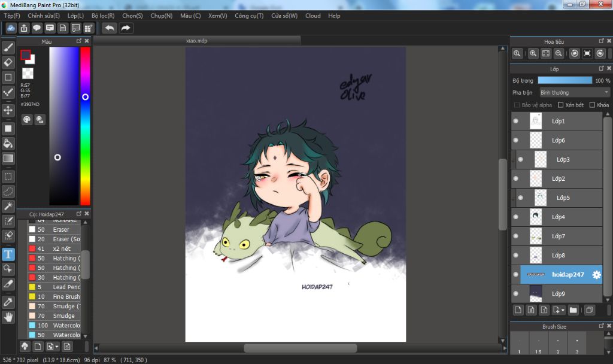Viewport: 613px width, 364px height.
Task: Click the cloud save toolbar icon
Action: [11, 28]
